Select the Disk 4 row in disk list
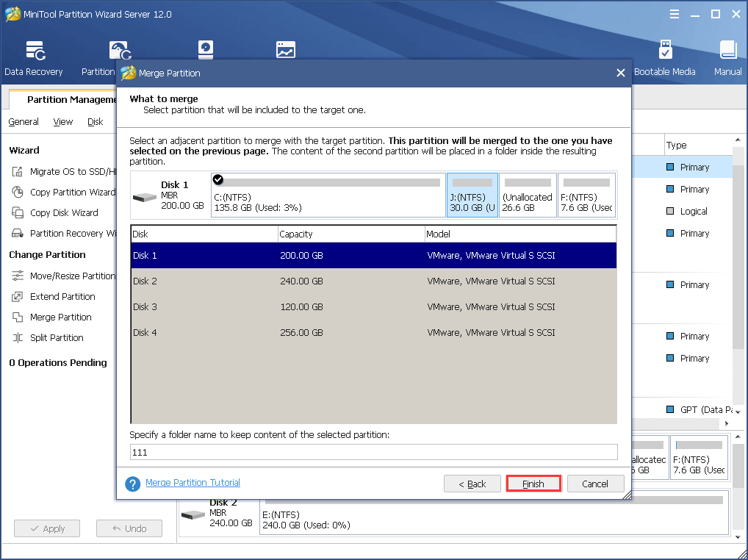Viewport: 748px width, 560px height. [x=373, y=332]
